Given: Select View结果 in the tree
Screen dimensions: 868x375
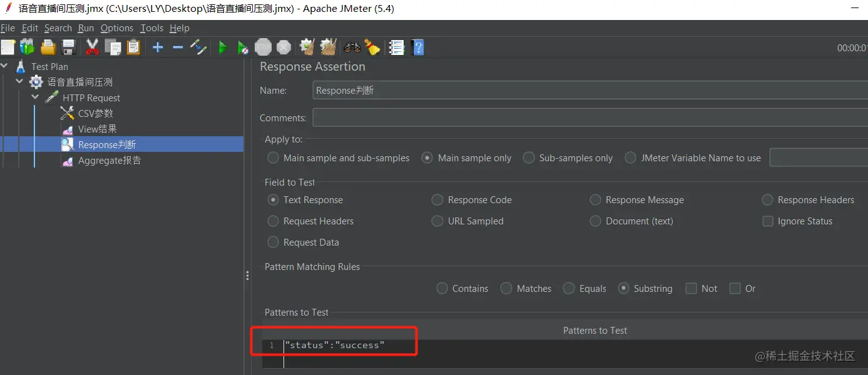Looking at the screenshot, I should tap(97, 129).
